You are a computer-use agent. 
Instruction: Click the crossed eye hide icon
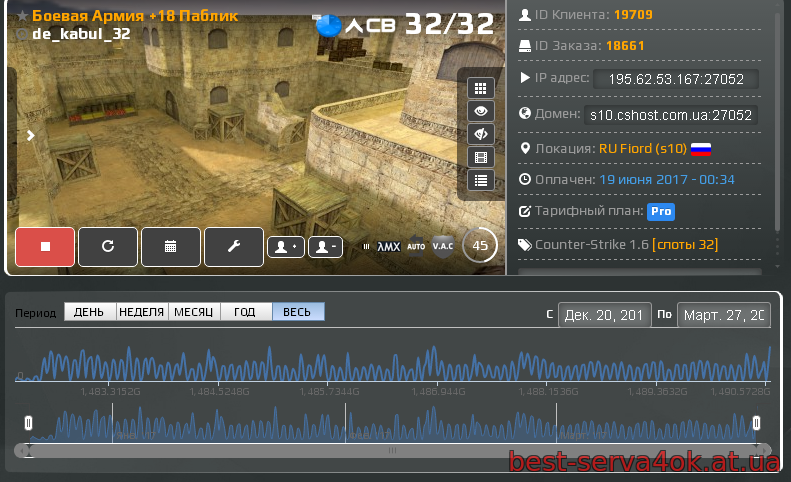[481, 134]
